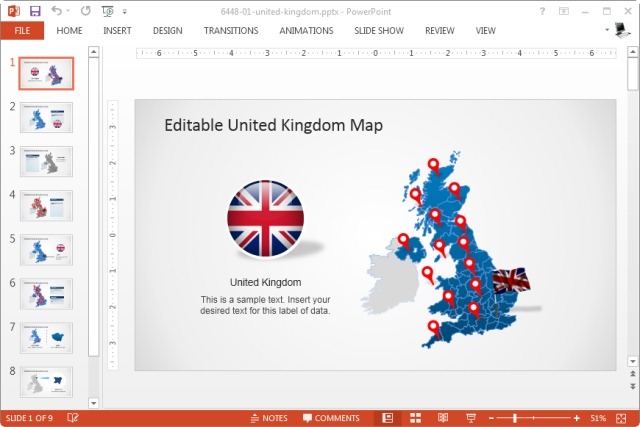Viewport: 640px width, 427px height.
Task: Click the 'United Kingdom' caption text
Action: [x=265, y=282]
